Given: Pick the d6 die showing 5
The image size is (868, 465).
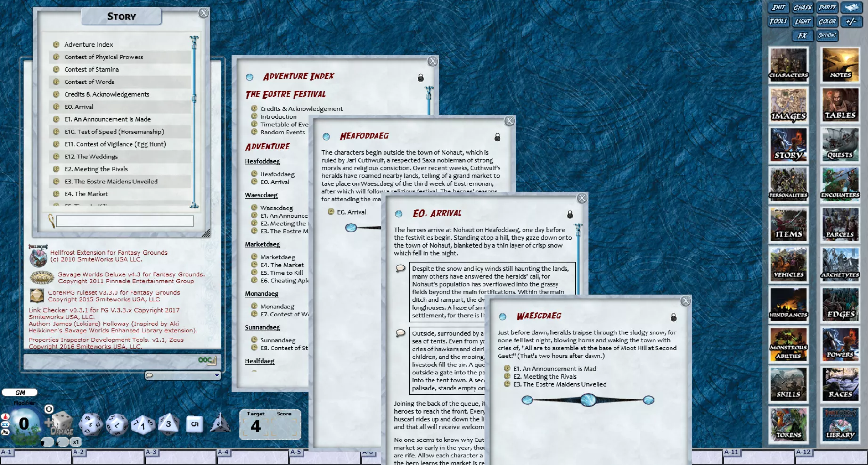Looking at the screenshot, I should click(194, 424).
